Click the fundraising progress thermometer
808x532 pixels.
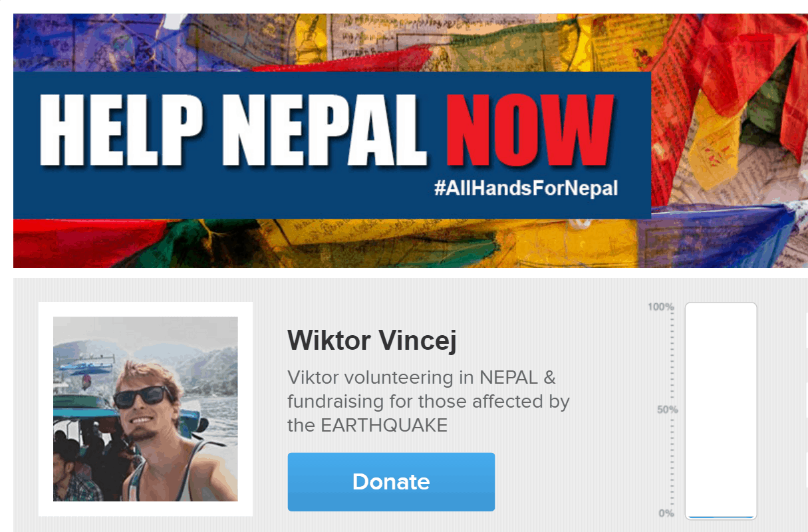(x=721, y=411)
